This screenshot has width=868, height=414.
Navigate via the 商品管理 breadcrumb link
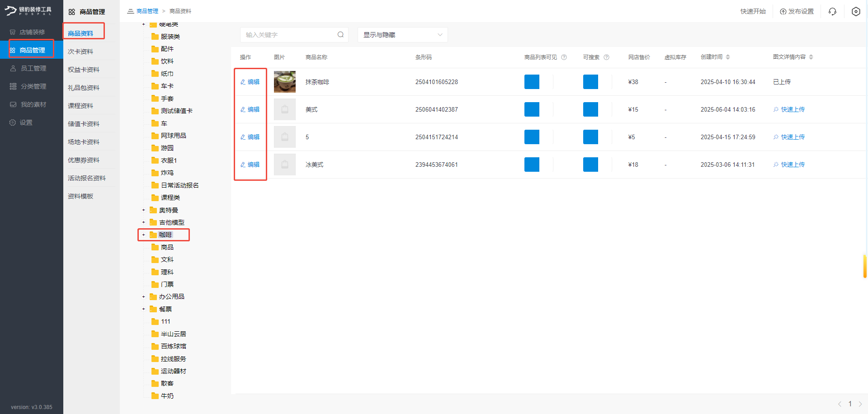tap(148, 11)
